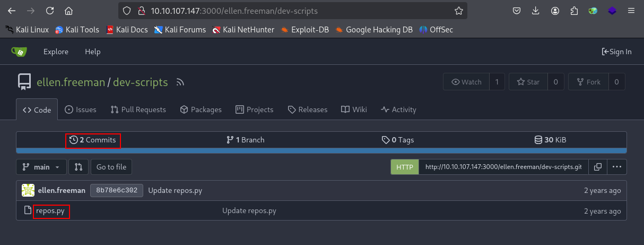Open the Packages tab
Screen dimensions: 644x245
(201, 109)
